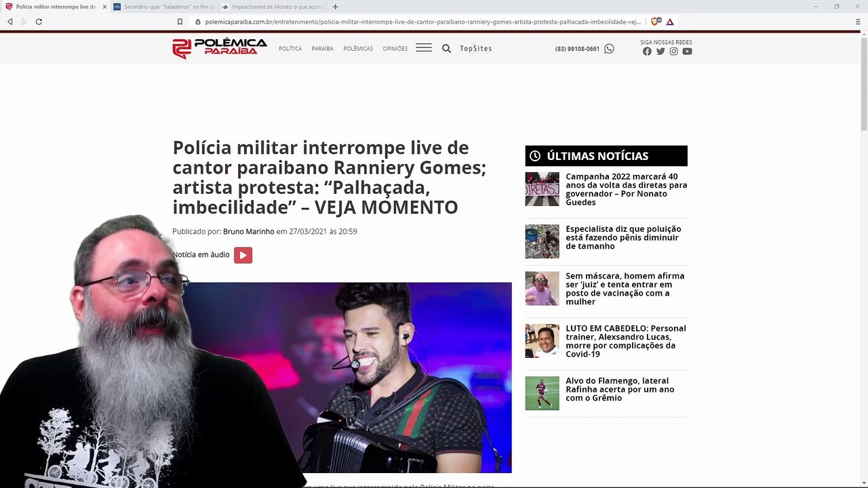Bookmark this page via the bookmark icon

point(180,22)
